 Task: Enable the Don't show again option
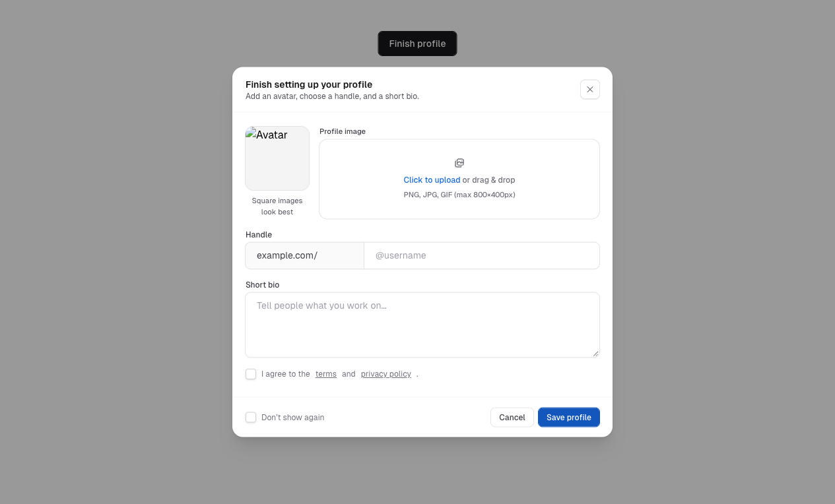251,417
